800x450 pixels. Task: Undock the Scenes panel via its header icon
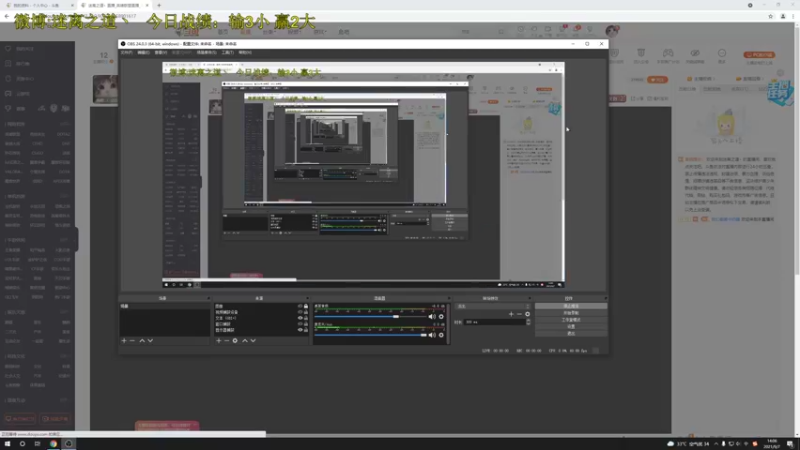click(208, 298)
